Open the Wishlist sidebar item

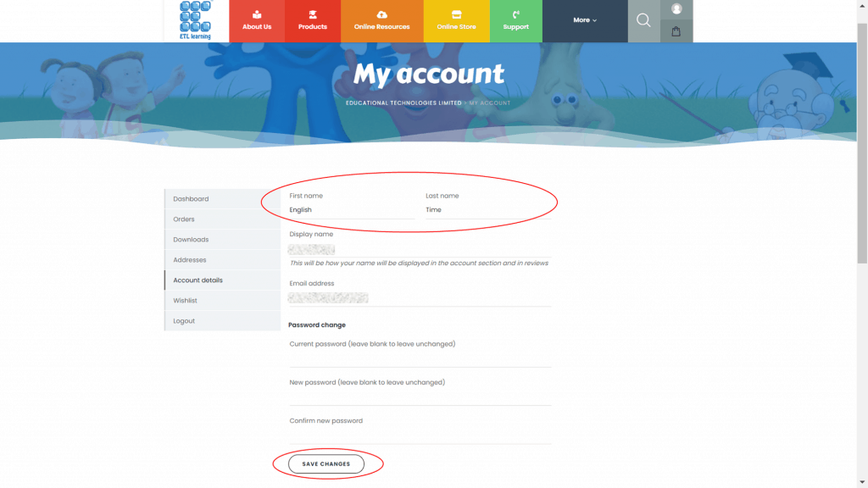[185, 301]
